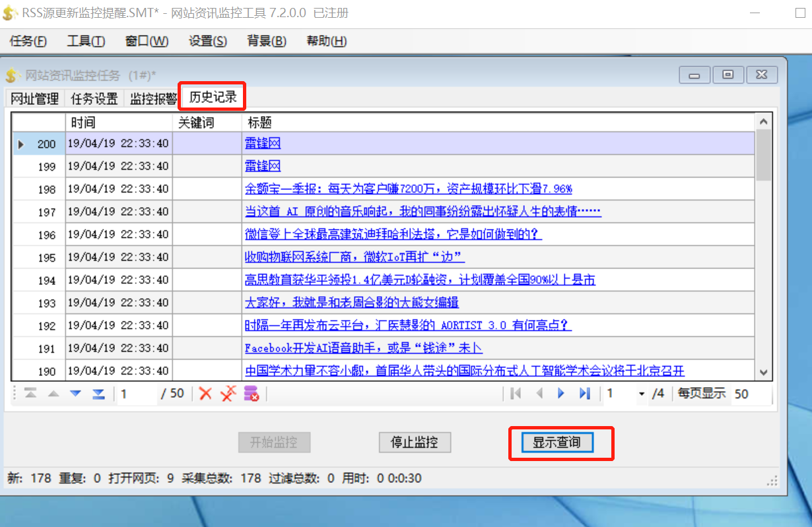Image resolution: width=812 pixels, height=527 pixels.
Task: Click the move-to-last-record icon
Action: pos(98,393)
